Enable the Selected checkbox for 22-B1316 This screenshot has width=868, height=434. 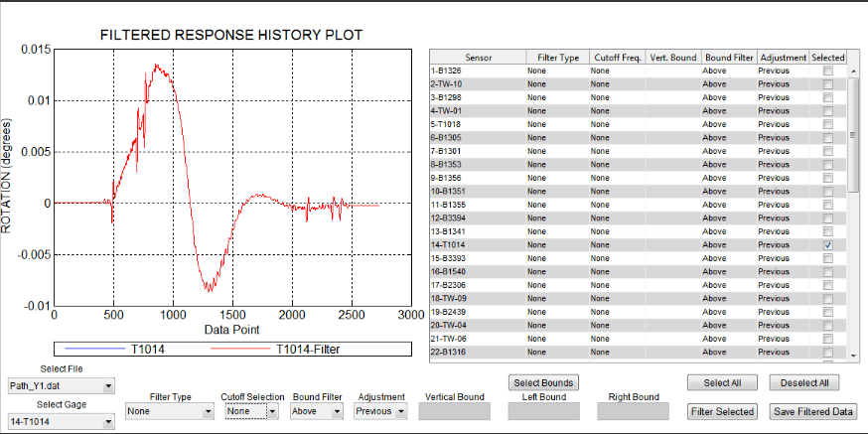pyautogui.click(x=827, y=352)
